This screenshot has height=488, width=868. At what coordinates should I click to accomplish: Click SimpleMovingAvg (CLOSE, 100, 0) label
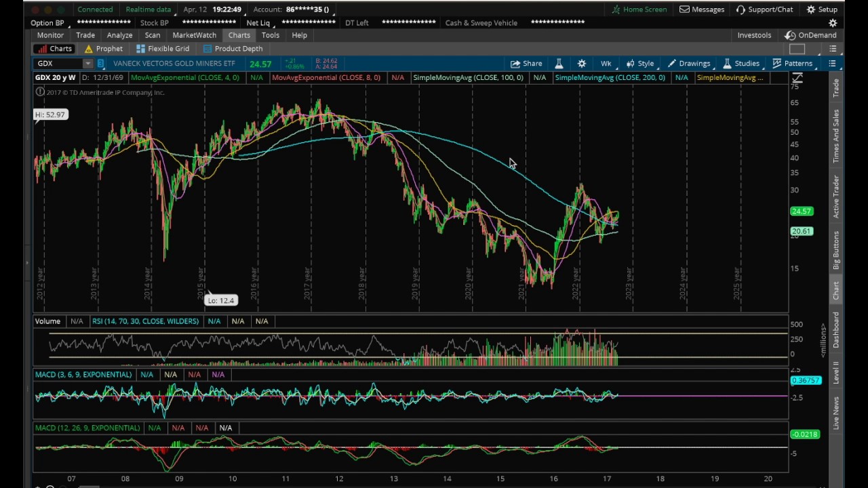pos(468,78)
